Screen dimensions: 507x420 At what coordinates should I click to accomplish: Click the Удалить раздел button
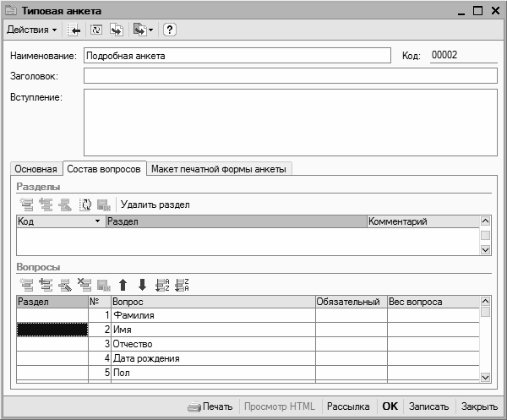pyautogui.click(x=155, y=205)
